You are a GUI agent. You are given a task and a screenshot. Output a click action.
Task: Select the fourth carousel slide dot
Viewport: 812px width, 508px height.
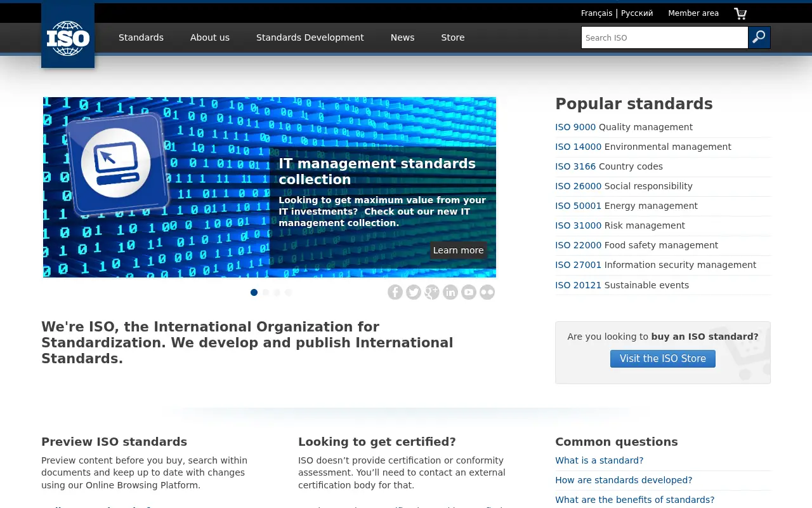coord(288,292)
